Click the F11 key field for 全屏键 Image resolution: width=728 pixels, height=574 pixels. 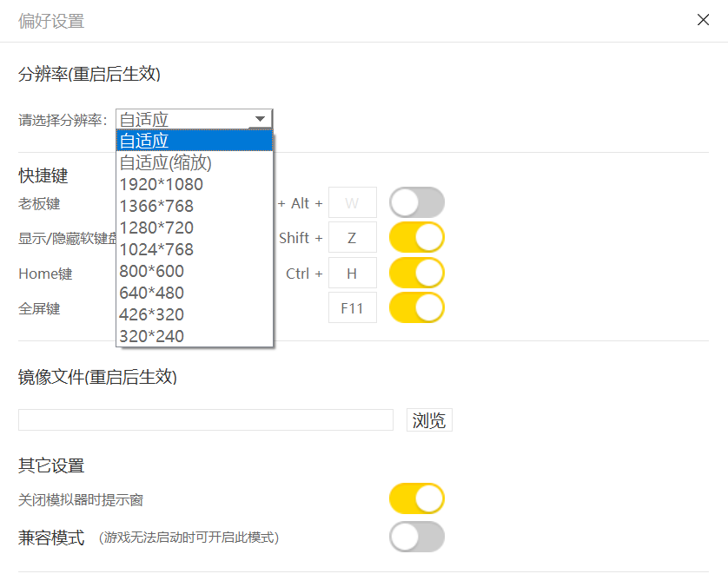pos(353,307)
